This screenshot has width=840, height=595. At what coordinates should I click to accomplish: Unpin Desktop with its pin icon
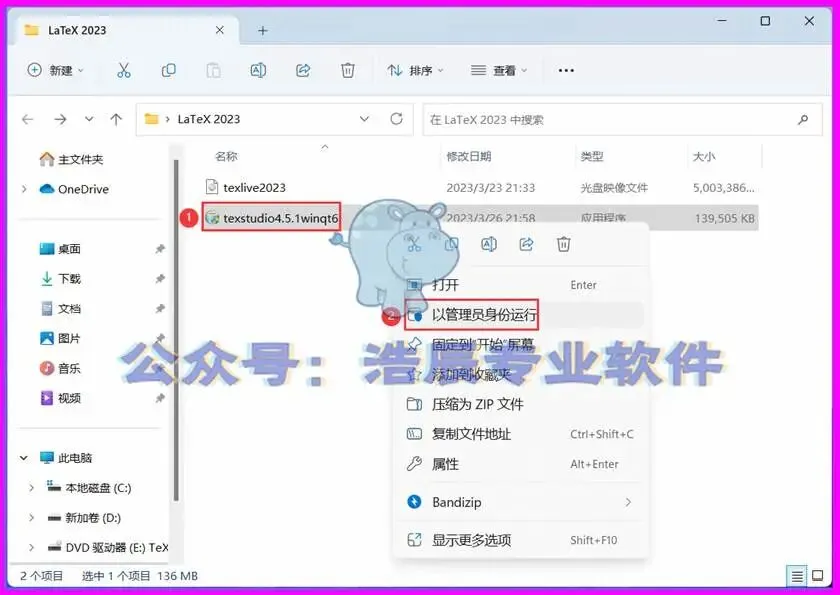160,248
